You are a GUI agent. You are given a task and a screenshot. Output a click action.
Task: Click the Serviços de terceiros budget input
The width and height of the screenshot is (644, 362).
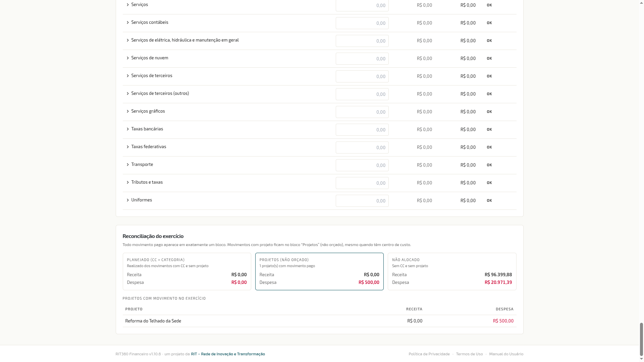(x=362, y=76)
